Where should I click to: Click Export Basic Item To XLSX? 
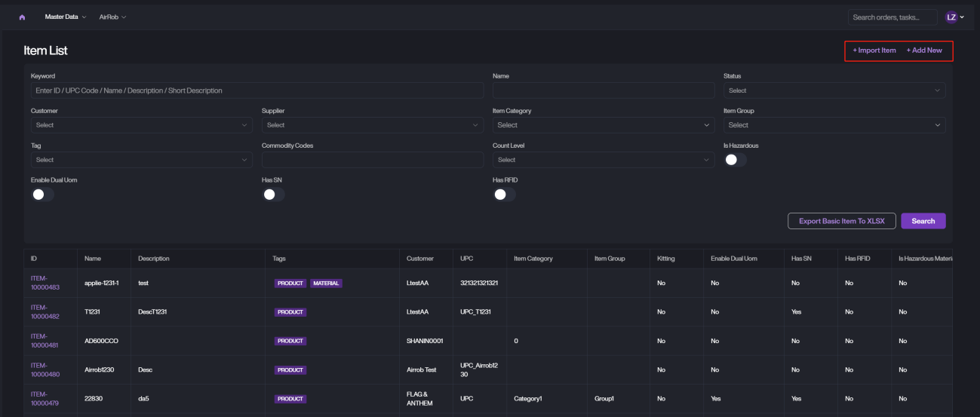click(x=841, y=221)
